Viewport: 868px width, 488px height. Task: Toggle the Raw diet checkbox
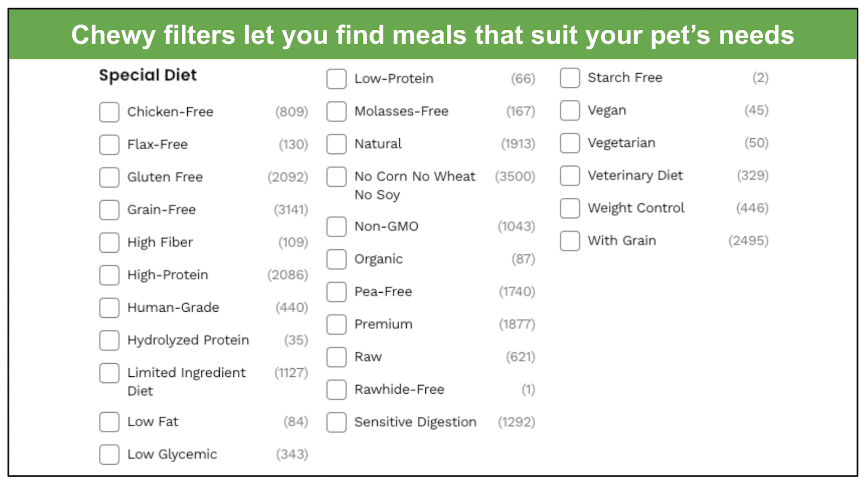pos(336,357)
